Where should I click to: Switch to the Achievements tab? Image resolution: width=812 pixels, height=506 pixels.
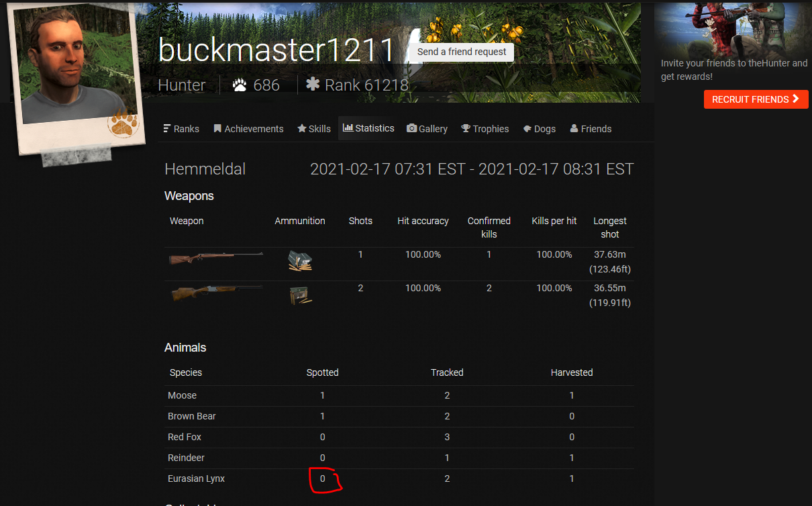tap(248, 129)
